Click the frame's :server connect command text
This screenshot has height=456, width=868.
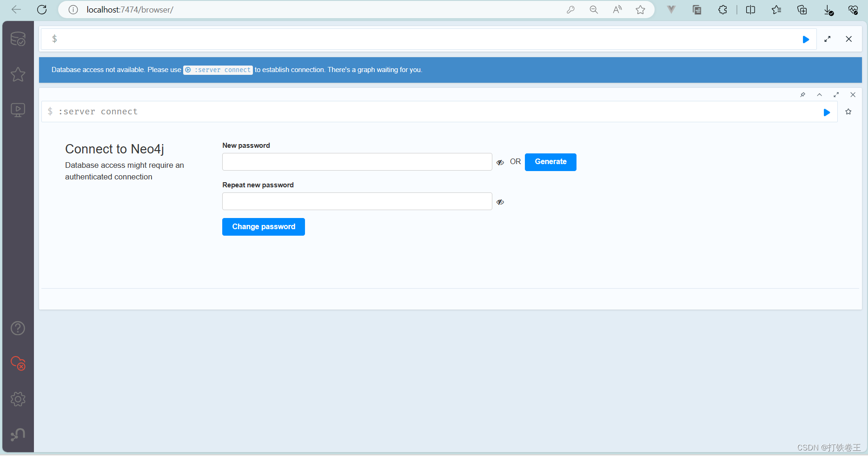click(x=98, y=112)
